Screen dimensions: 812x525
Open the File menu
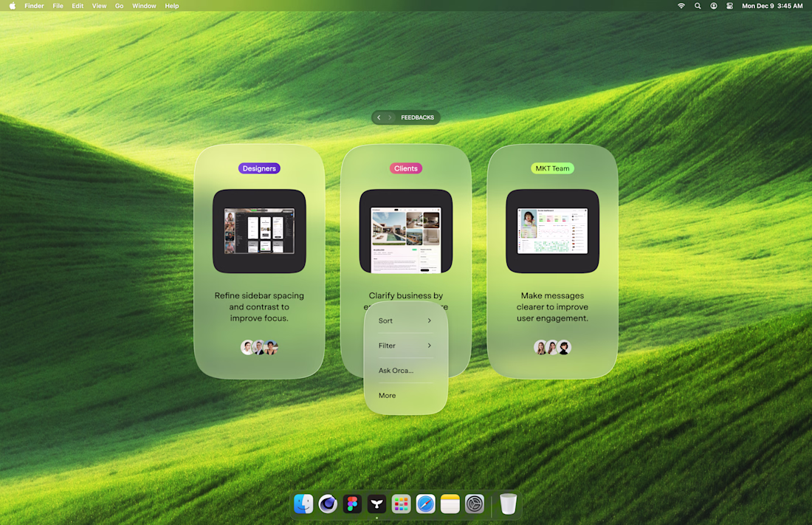click(x=58, y=6)
